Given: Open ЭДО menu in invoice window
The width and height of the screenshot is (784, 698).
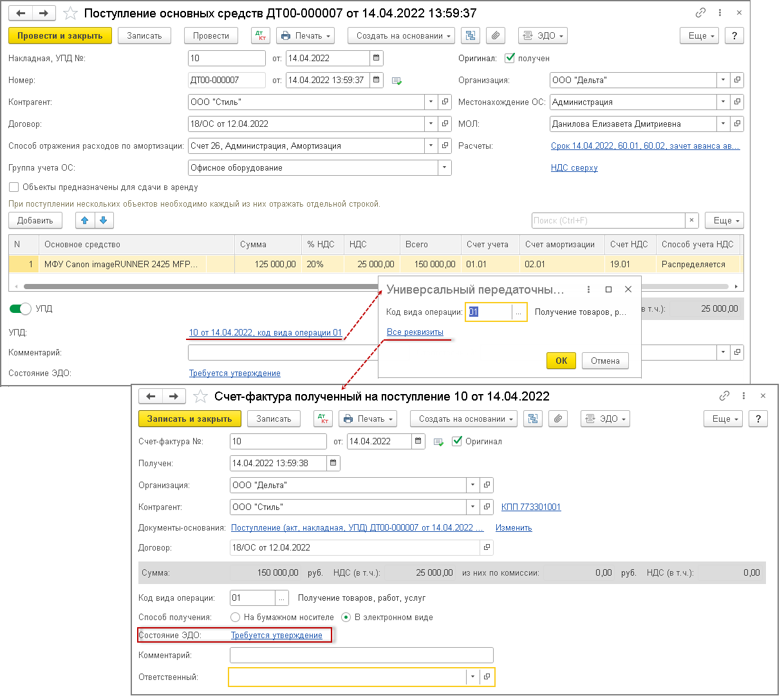Looking at the screenshot, I should click(606, 419).
